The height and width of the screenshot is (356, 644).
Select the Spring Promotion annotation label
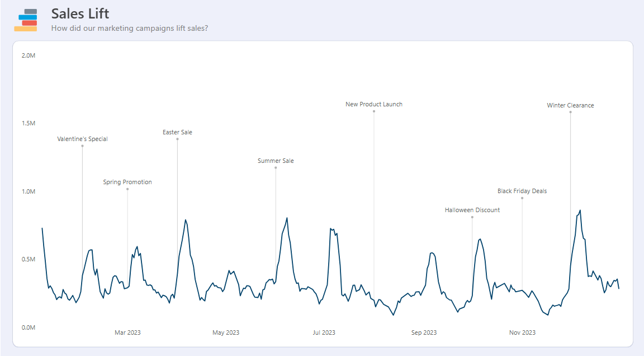tap(127, 182)
